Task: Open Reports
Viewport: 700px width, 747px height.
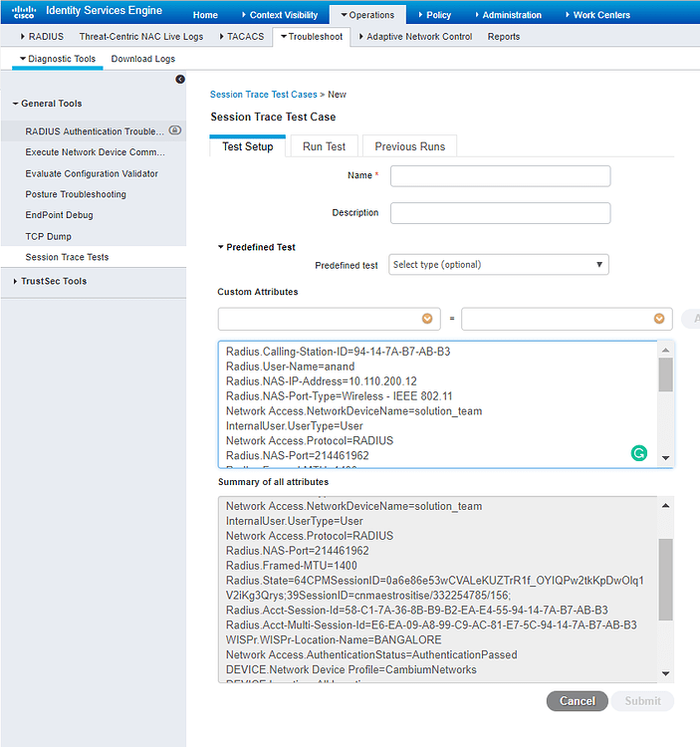Action: [503, 36]
